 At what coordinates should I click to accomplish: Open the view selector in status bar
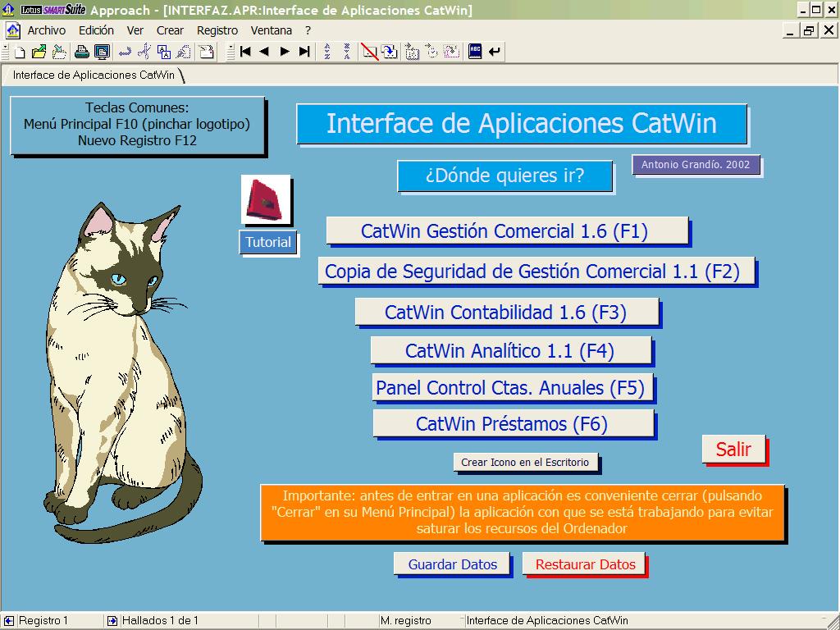547,621
